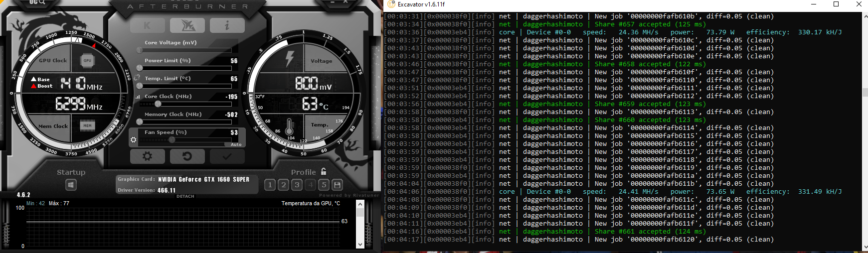Open the information (i) panel

coord(227,25)
